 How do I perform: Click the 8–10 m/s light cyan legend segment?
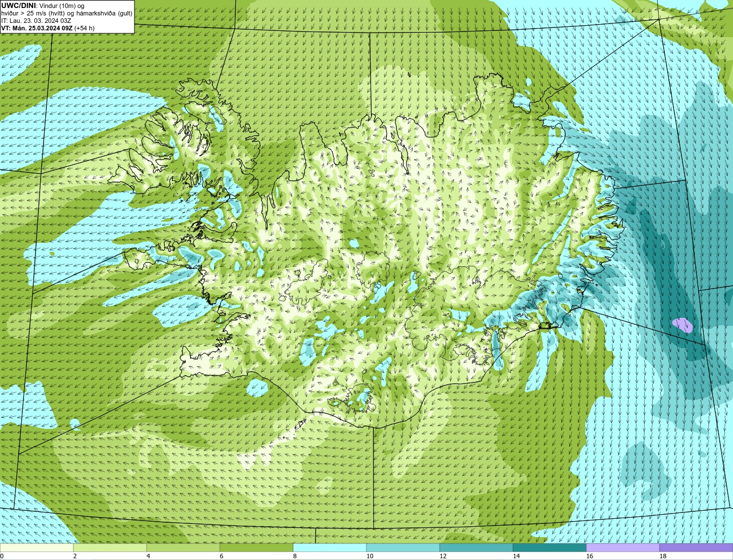point(330,548)
